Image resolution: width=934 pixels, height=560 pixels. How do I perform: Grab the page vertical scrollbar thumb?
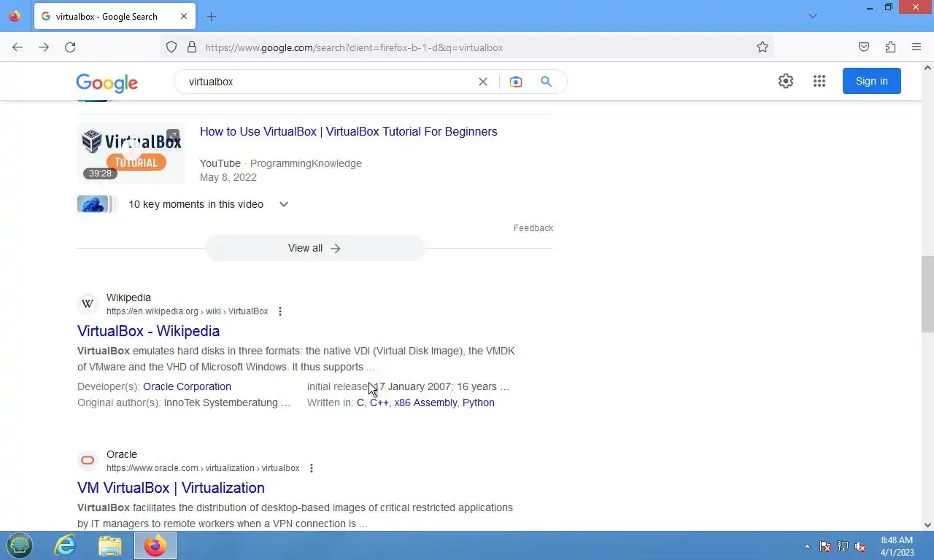[927, 293]
